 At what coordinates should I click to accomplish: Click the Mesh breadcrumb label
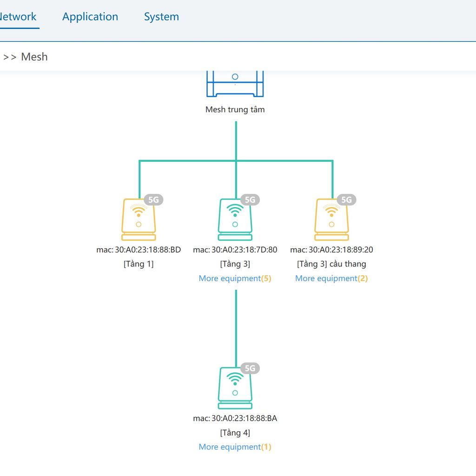click(34, 57)
